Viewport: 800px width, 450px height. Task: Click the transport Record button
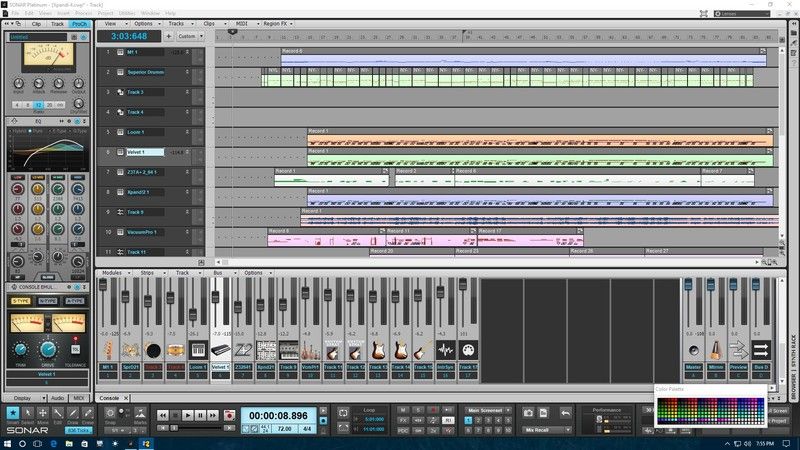229,415
